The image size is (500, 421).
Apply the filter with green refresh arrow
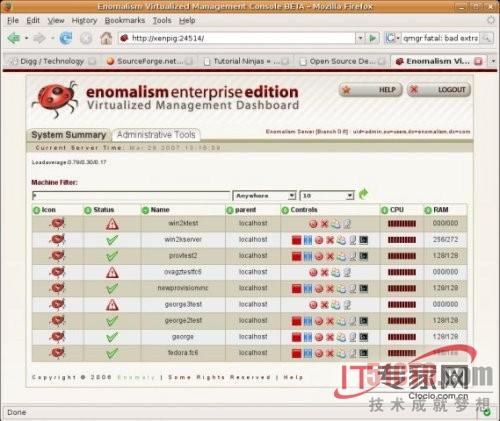point(363,194)
